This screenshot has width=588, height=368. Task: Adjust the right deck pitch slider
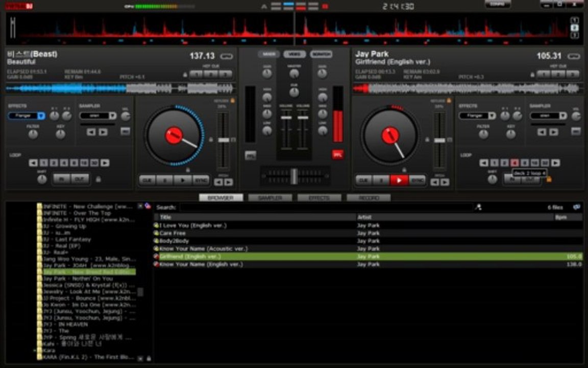click(x=439, y=140)
